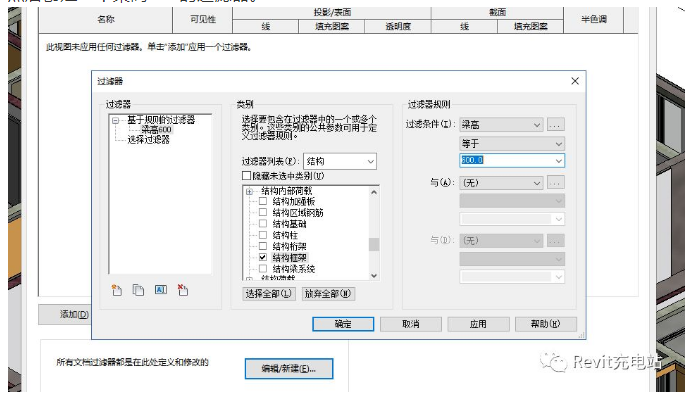
Task: Click the 透明度 column header
Action: point(398,26)
